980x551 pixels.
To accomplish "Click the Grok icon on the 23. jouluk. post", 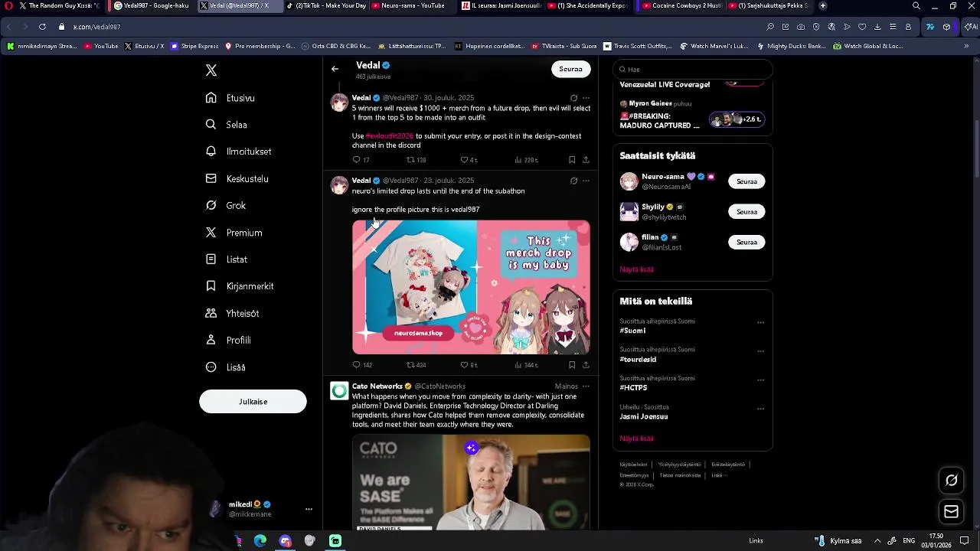I will point(573,181).
